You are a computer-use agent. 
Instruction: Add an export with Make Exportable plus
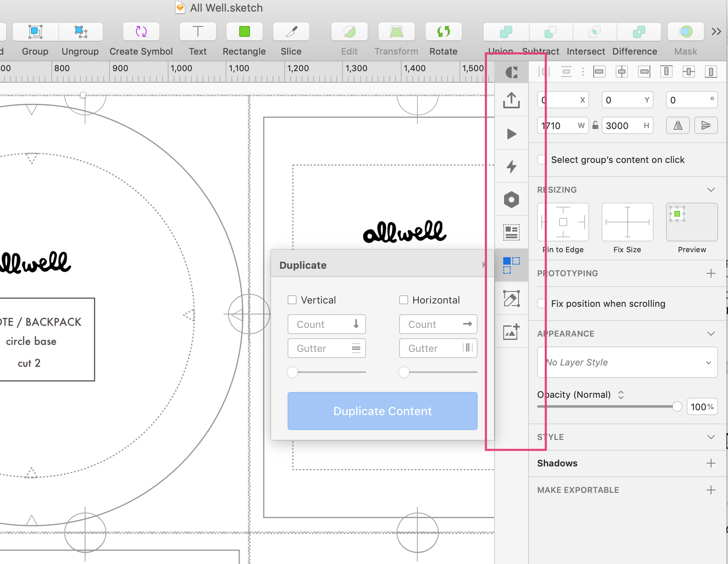click(x=711, y=490)
